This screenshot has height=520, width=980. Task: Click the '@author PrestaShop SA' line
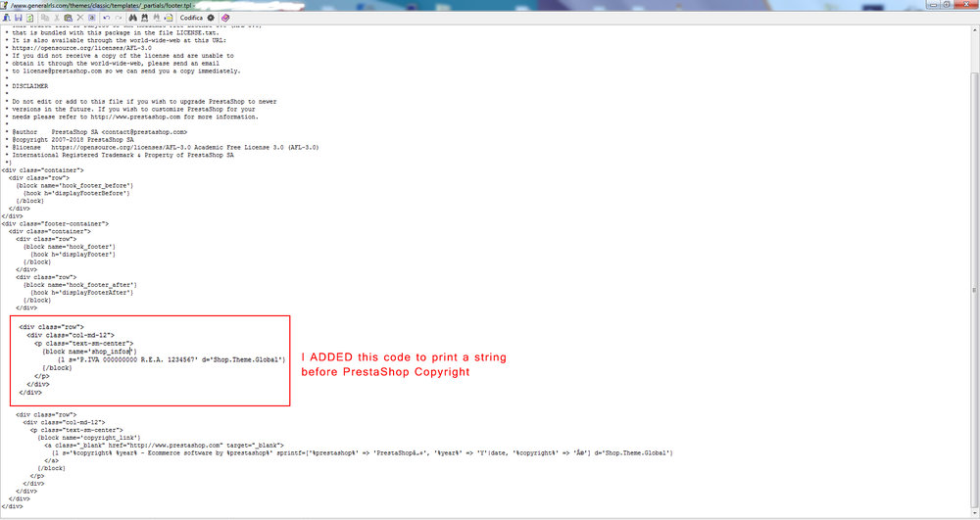(96, 132)
